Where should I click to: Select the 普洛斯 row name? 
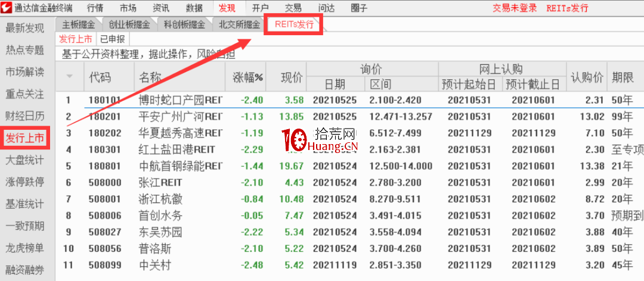[x=155, y=249]
